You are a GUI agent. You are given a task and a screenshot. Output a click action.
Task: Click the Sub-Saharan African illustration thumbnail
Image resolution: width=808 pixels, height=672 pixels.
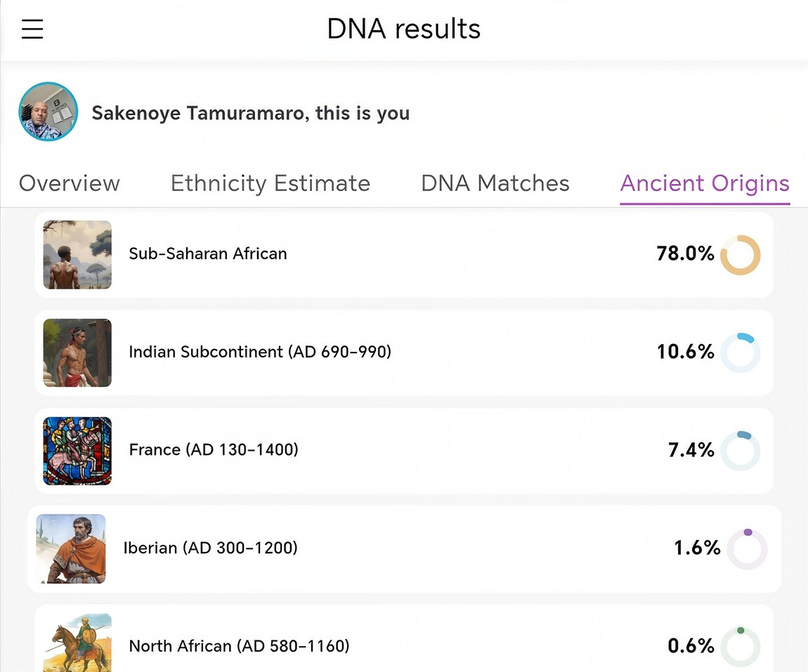77,254
